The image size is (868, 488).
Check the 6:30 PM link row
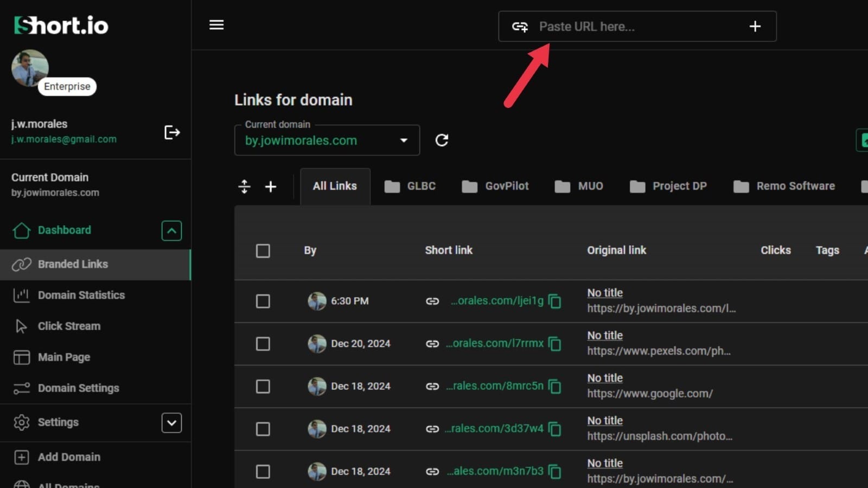click(263, 301)
